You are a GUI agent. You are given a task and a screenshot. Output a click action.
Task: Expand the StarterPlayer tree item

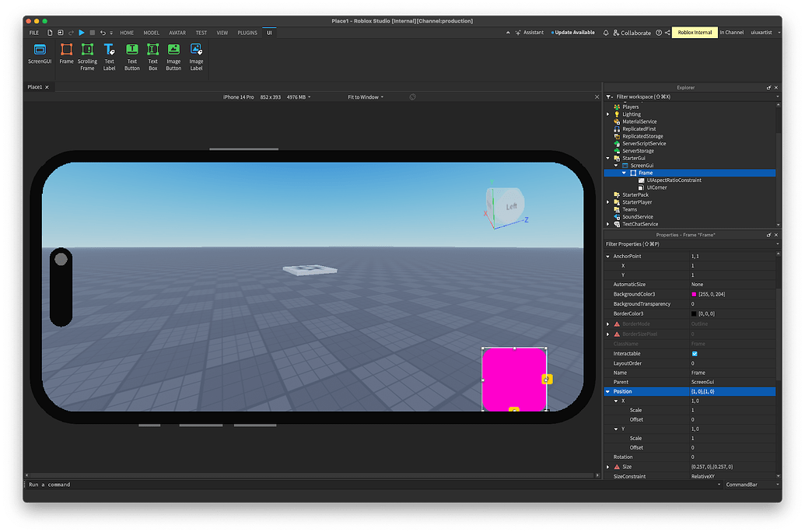607,201
